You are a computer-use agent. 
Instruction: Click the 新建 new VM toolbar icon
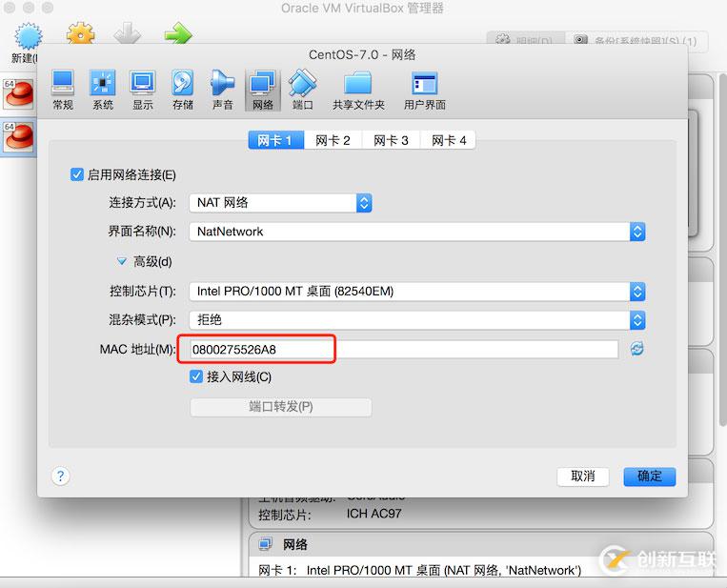28,36
